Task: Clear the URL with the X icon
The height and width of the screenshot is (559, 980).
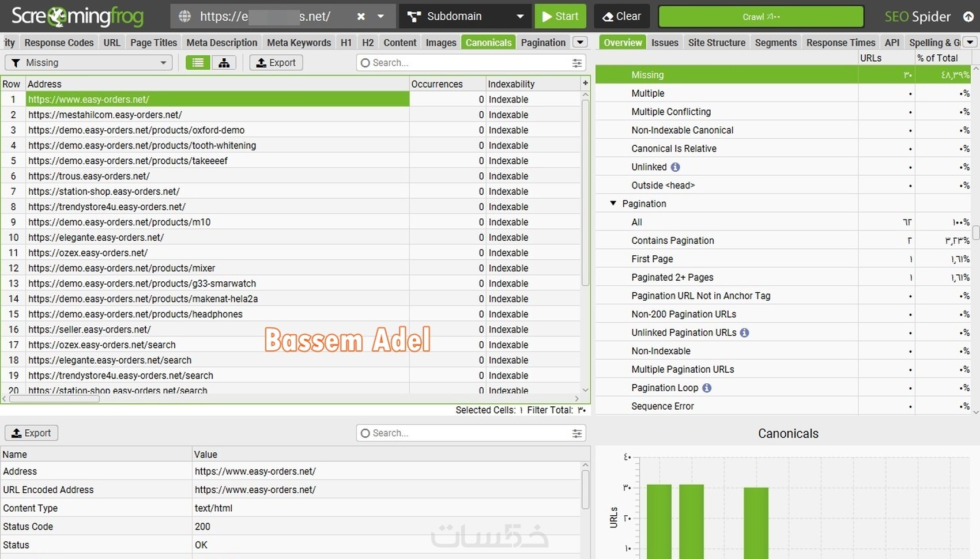Action: (x=361, y=16)
